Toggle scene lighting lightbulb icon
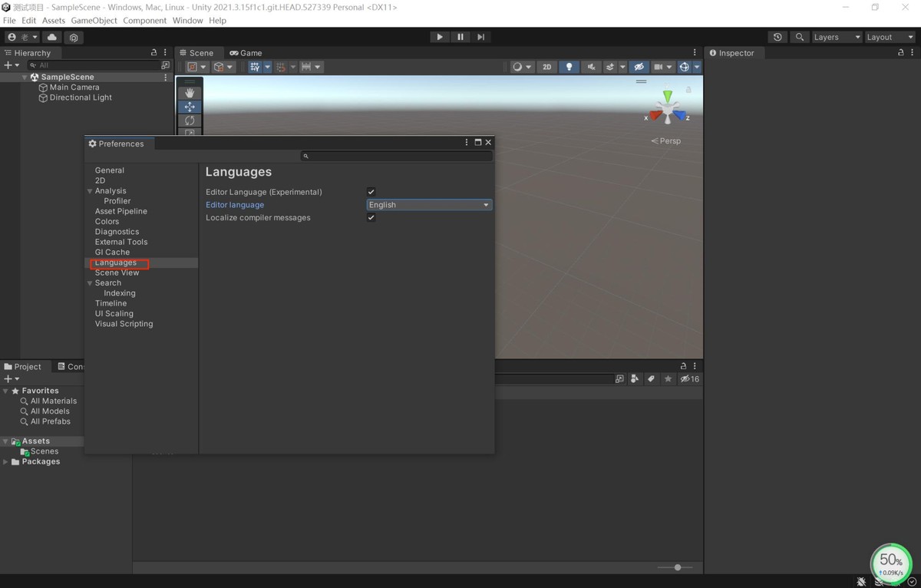Viewport: 921px width, 588px height. (569, 67)
